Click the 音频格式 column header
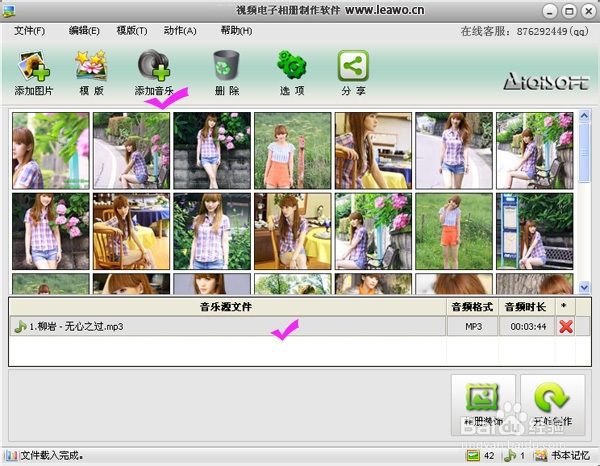Screen dimensions: 600x466 click(x=472, y=307)
